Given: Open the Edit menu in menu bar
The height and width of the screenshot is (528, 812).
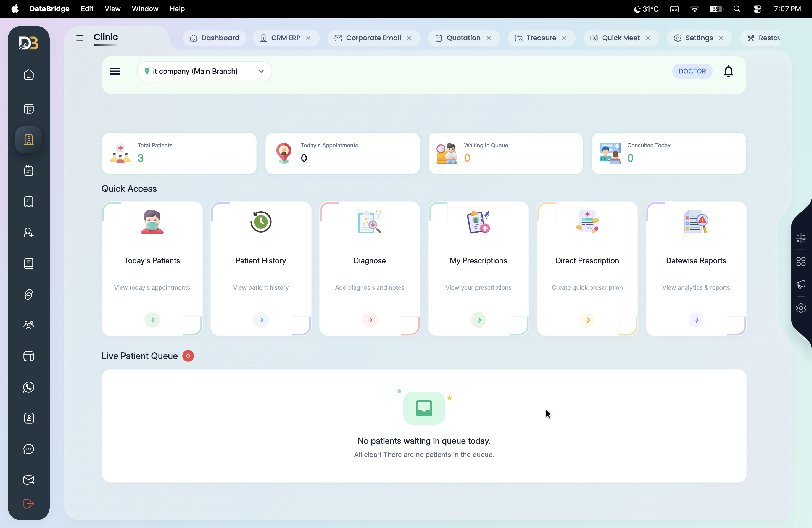Looking at the screenshot, I should click(87, 9).
